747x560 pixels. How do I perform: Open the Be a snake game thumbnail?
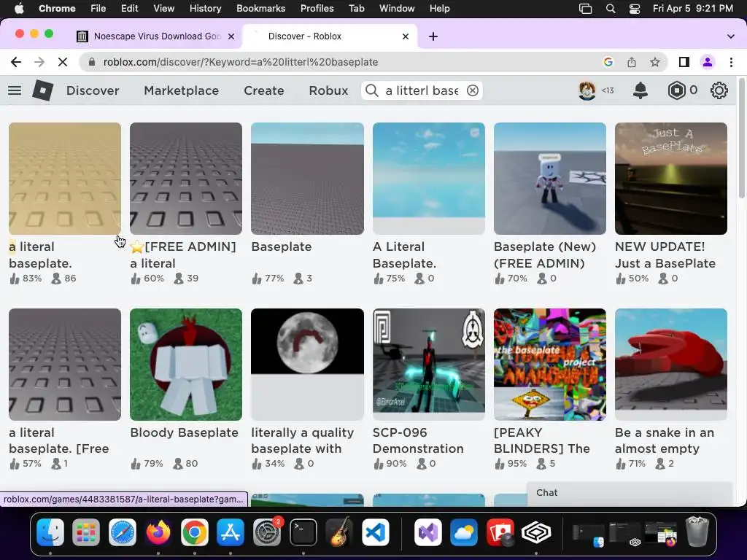tap(671, 365)
